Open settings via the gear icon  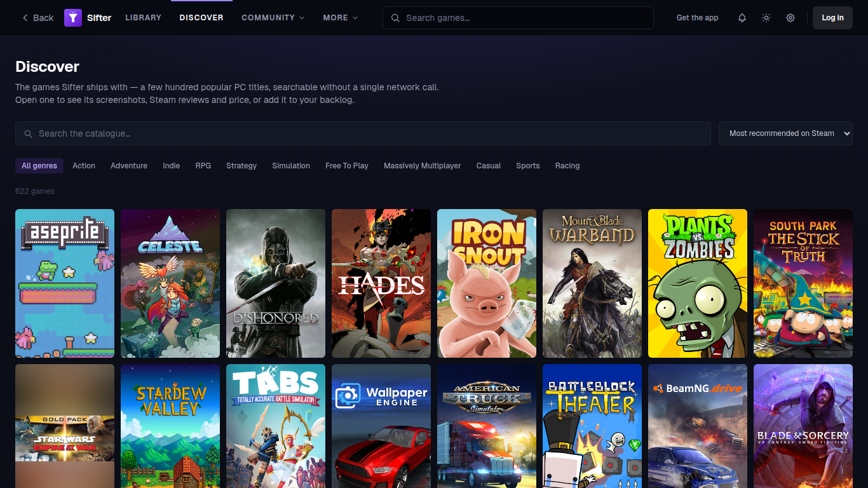tap(790, 18)
